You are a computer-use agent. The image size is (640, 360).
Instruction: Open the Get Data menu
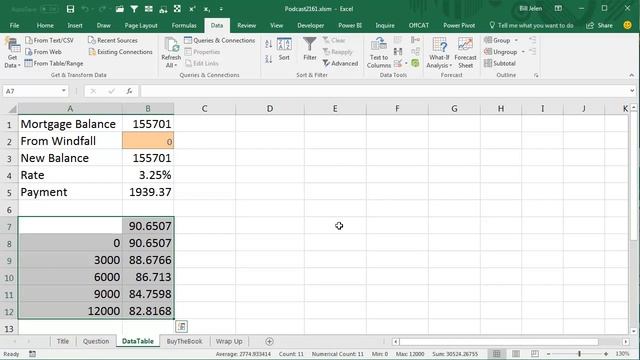pos(12,53)
